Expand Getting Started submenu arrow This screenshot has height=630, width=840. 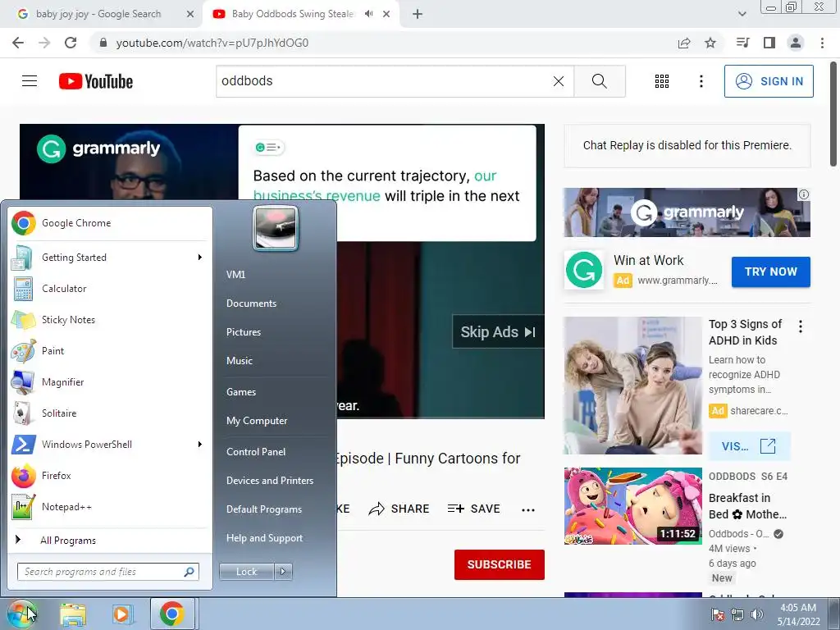(200, 258)
